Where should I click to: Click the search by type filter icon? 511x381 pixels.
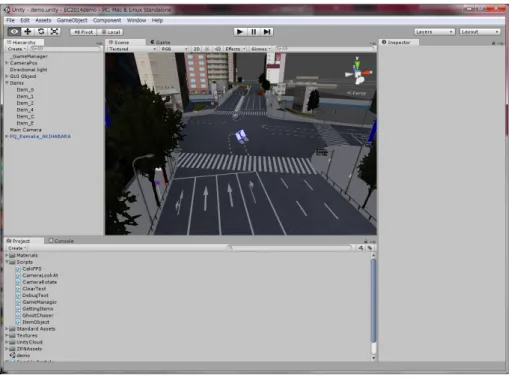pyautogui.click(x=361, y=248)
